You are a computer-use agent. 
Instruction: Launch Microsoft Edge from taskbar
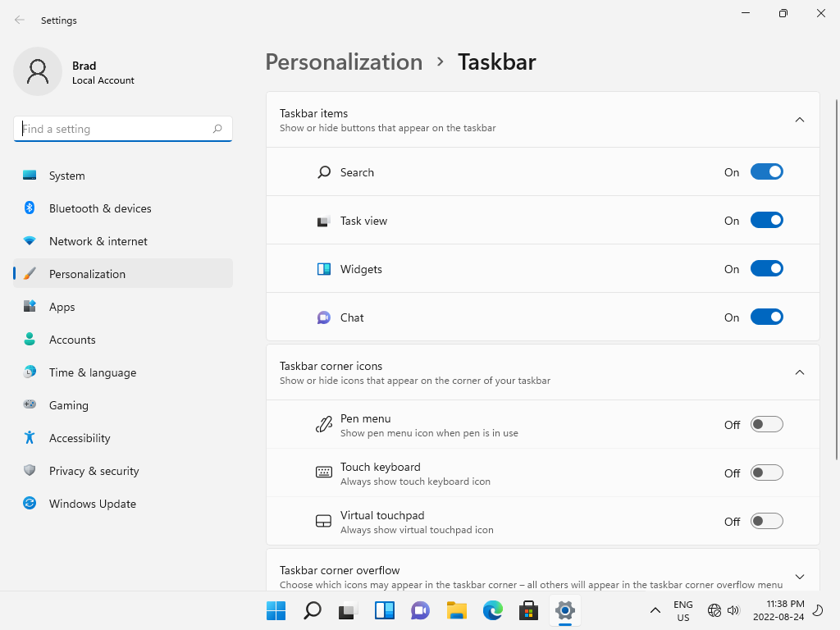tap(492, 610)
